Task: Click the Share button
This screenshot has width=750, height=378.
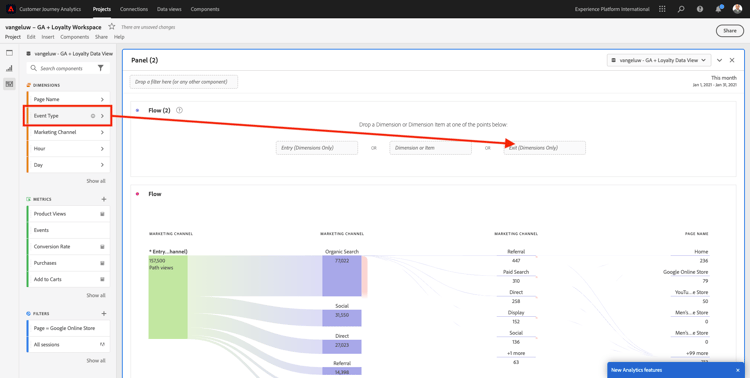Action: click(729, 31)
